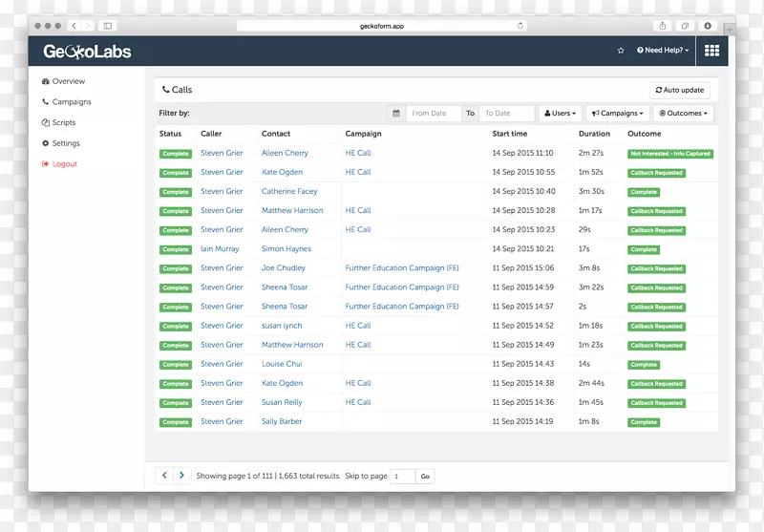
Task: Open the Campaigns filter dropdown
Action: [x=619, y=114]
